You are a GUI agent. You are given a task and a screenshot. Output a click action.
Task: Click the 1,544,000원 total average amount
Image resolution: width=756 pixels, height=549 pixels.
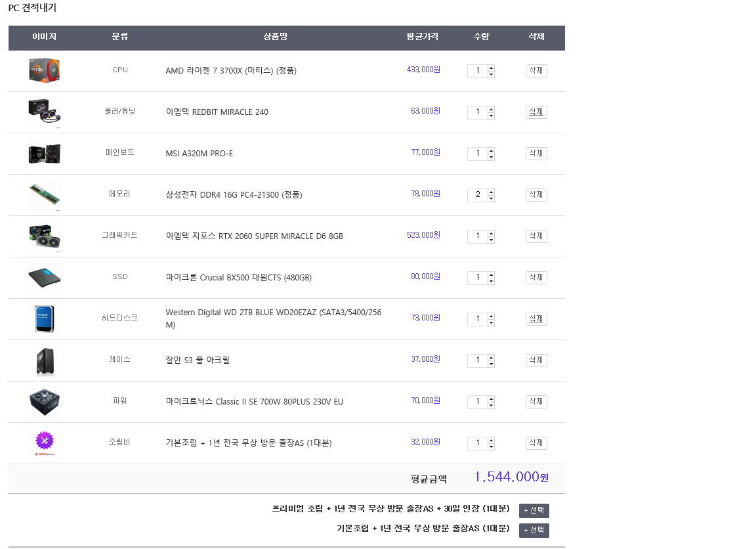(512, 477)
